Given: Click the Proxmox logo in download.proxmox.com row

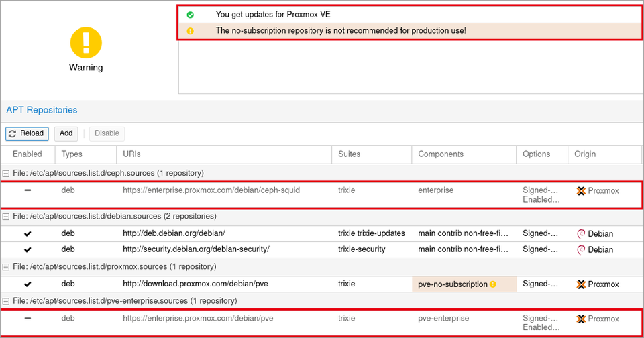Looking at the screenshot, I should 581,284.
